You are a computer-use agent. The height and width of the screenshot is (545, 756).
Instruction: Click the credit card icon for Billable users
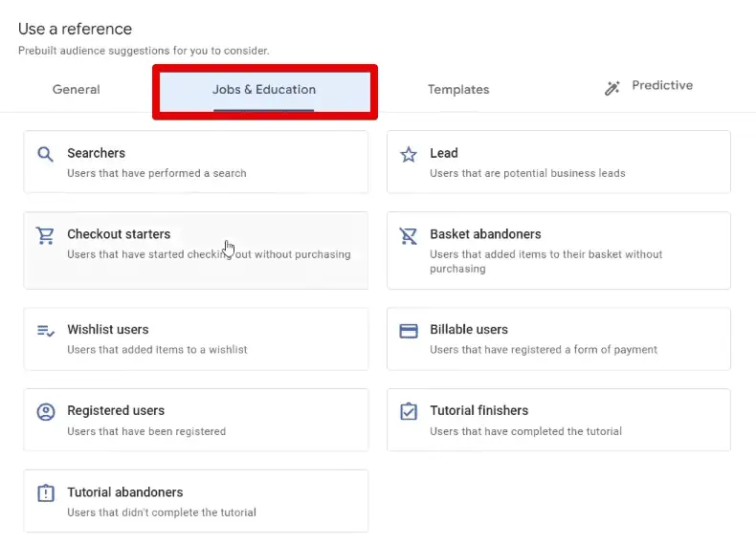click(x=409, y=331)
